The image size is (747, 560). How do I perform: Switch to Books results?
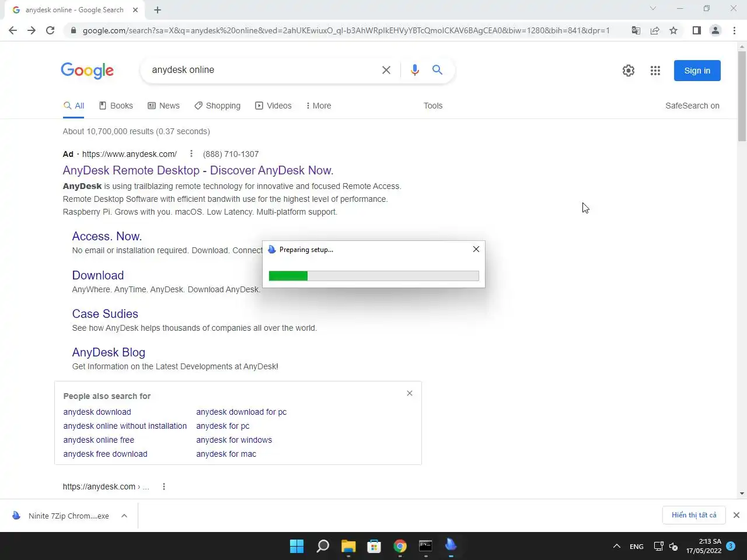coord(116,106)
